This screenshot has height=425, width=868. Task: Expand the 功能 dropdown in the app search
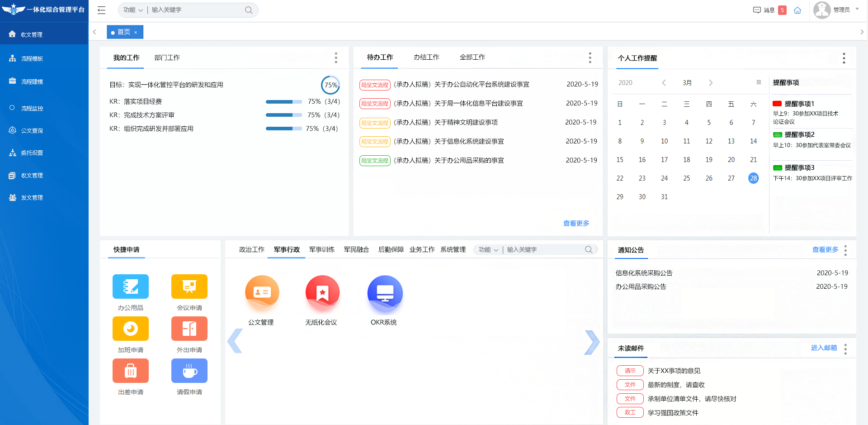[489, 250]
